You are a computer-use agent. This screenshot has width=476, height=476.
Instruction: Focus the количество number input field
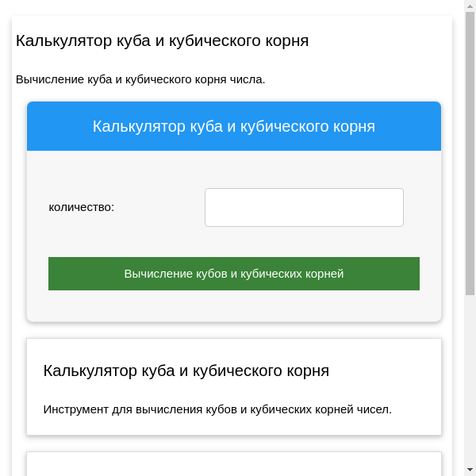tap(304, 207)
